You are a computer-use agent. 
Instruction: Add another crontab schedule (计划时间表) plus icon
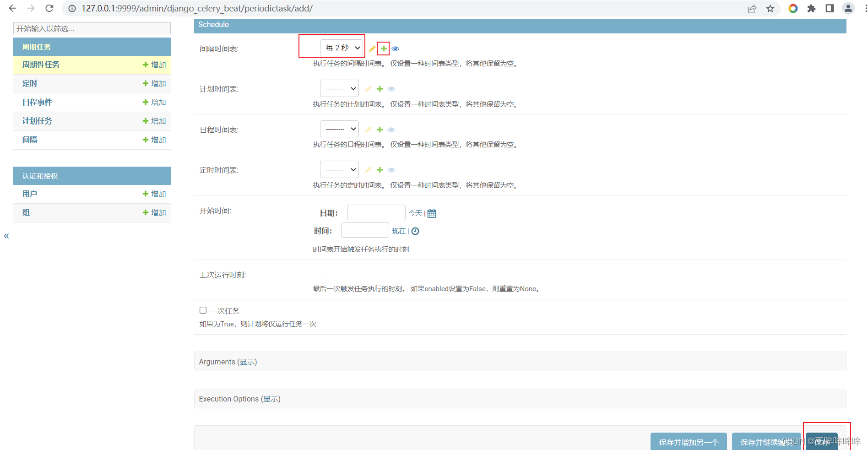point(380,89)
